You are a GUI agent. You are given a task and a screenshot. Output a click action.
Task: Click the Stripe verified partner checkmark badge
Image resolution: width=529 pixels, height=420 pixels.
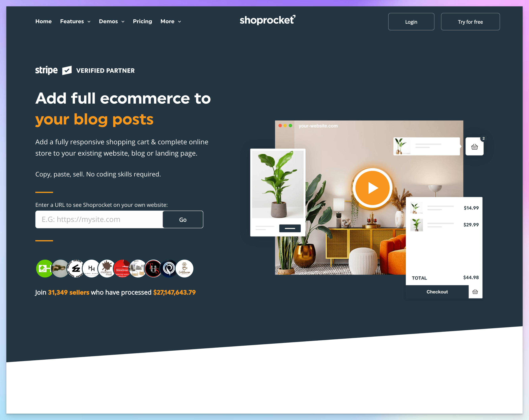[x=67, y=71]
